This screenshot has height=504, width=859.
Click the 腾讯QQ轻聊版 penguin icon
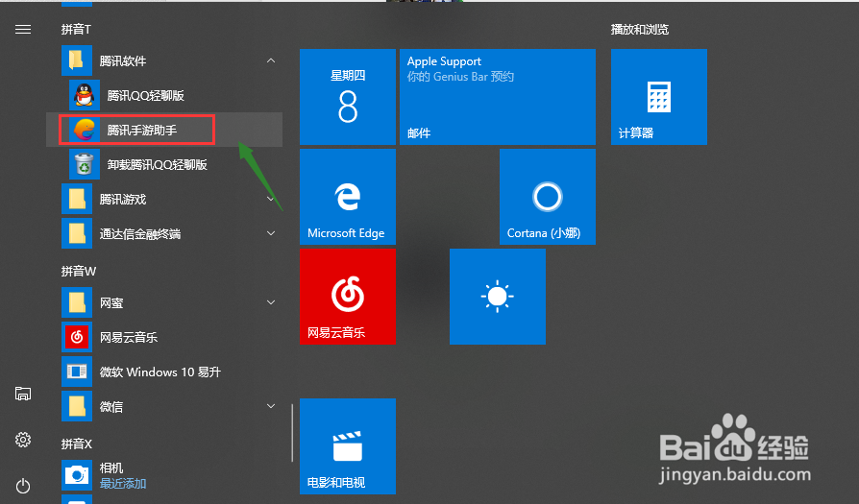coord(85,95)
